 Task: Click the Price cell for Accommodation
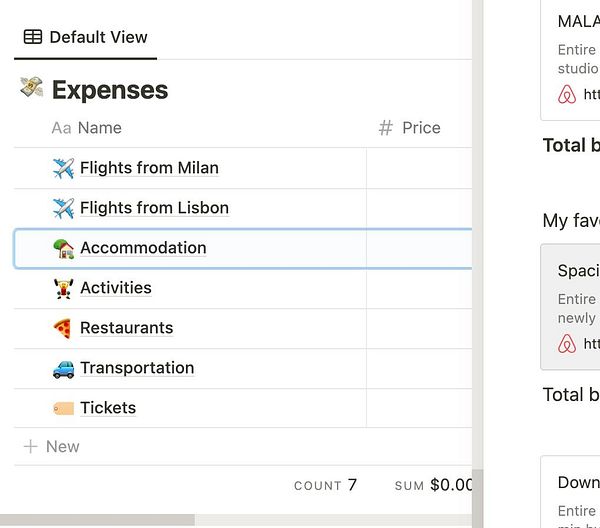coord(419,248)
